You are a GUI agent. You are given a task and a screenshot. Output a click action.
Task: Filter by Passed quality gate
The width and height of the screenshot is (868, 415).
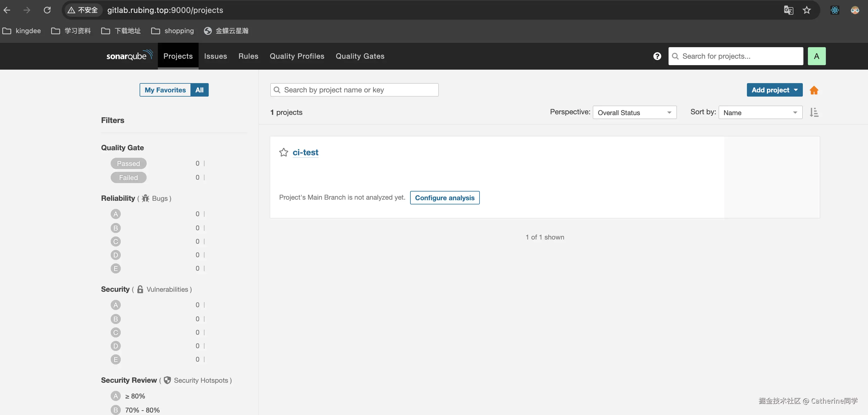pyautogui.click(x=128, y=163)
